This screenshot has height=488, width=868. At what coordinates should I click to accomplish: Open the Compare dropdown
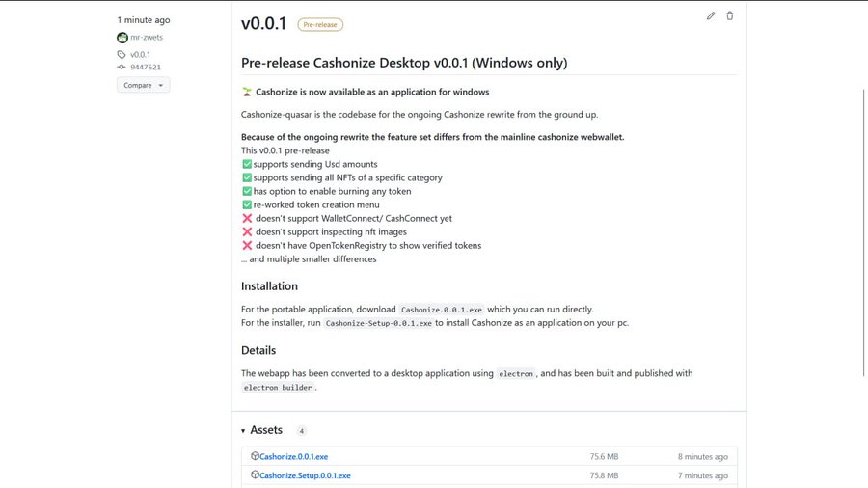click(x=144, y=85)
